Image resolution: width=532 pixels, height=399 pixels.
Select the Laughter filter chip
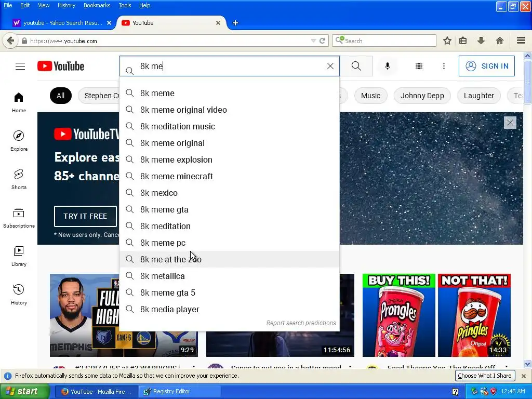pos(478,96)
